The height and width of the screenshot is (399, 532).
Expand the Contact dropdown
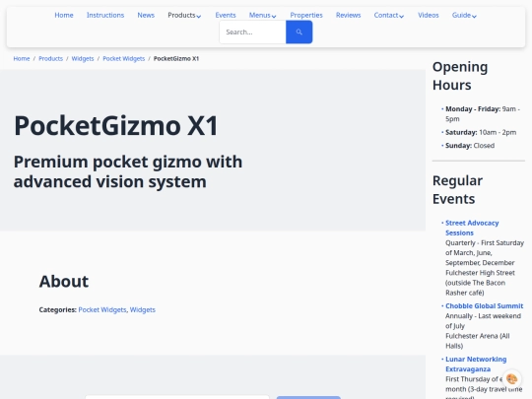click(x=389, y=15)
